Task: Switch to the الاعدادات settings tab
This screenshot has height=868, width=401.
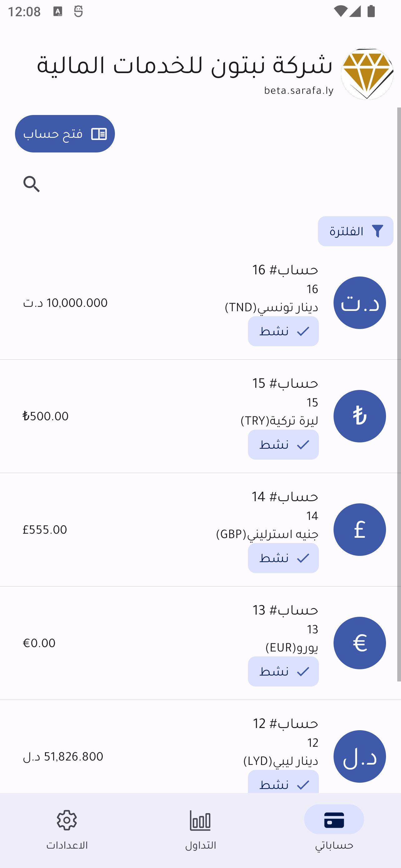Action: 67,830
